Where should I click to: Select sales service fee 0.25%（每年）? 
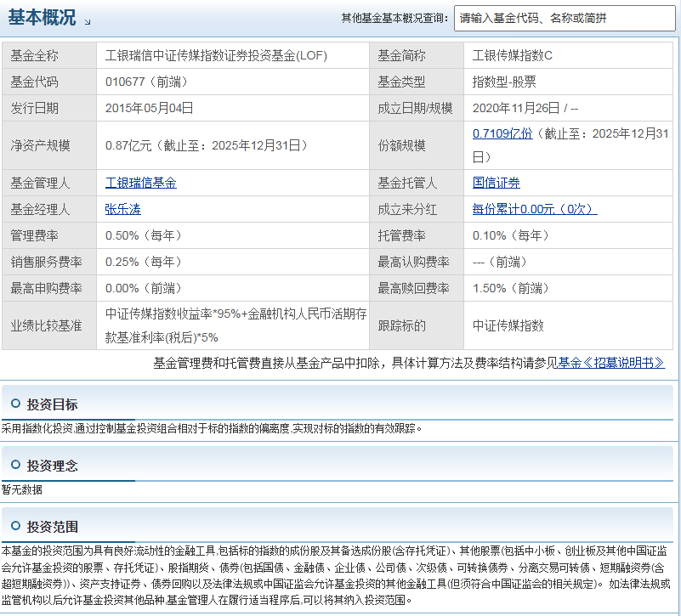coord(145,262)
